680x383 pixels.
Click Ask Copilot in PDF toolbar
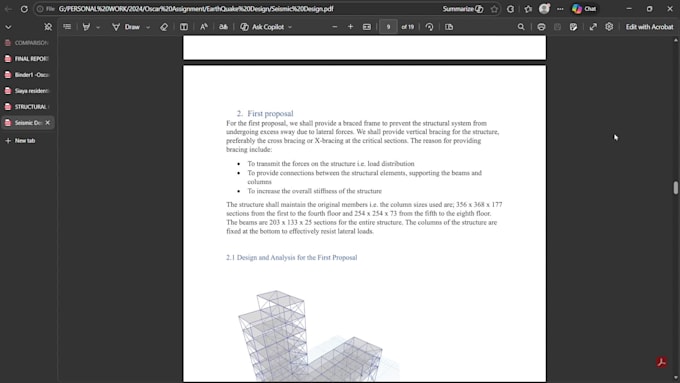262,27
